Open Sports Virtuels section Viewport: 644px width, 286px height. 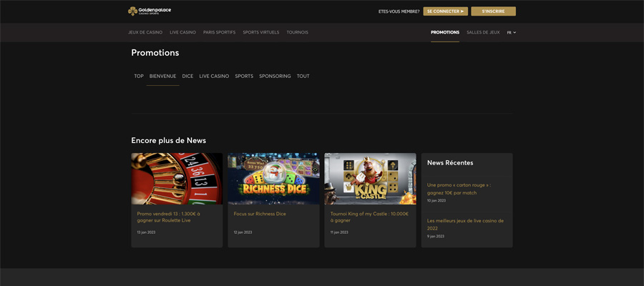click(260, 32)
